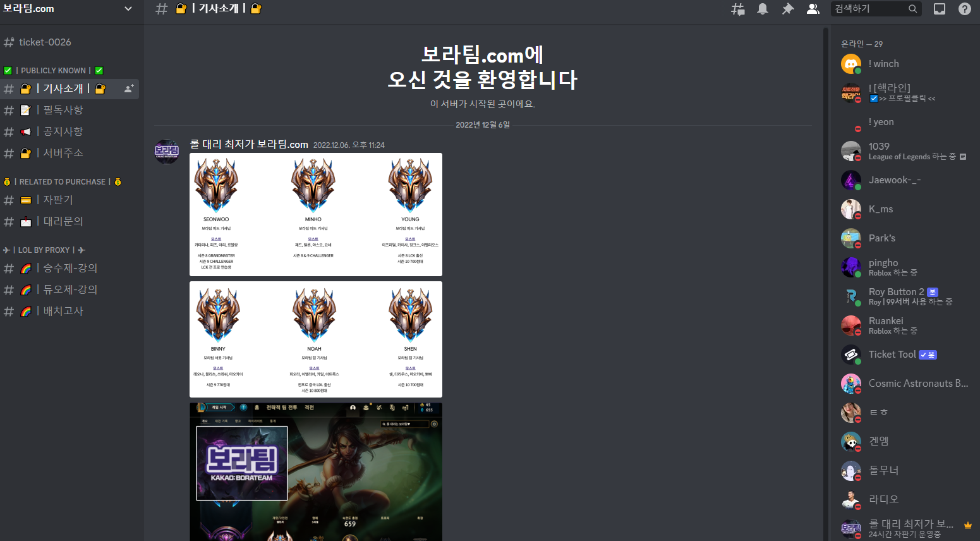
Task: Click member 1039 playing League of Legends
Action: [904, 151]
